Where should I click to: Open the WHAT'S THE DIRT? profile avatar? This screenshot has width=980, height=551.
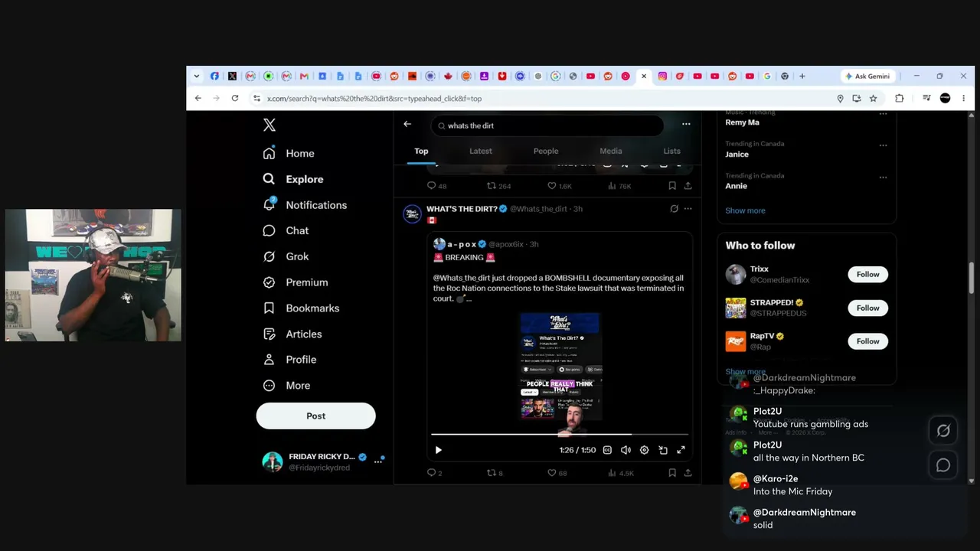click(x=412, y=214)
